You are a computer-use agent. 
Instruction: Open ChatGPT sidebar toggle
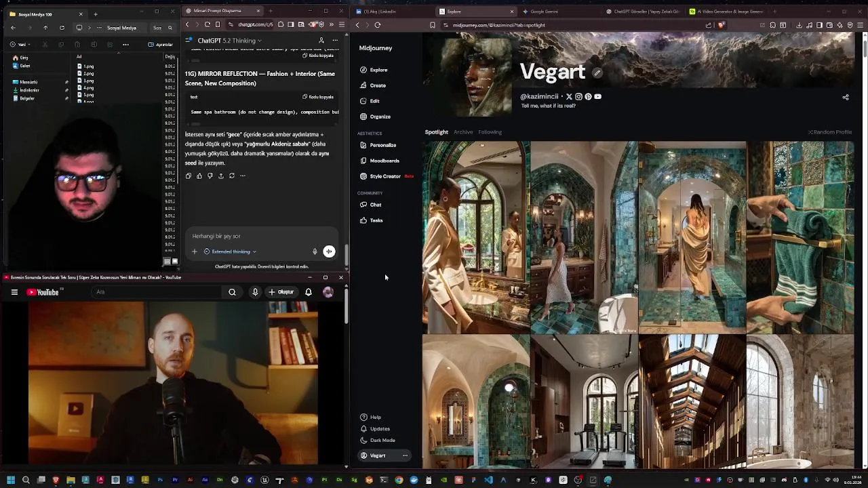pyautogui.click(x=189, y=41)
